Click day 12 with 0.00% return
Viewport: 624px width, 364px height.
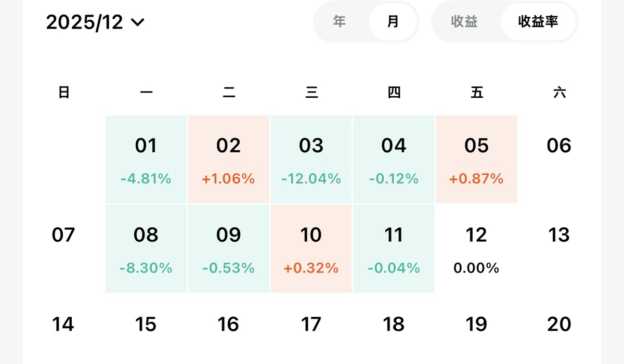(476, 249)
